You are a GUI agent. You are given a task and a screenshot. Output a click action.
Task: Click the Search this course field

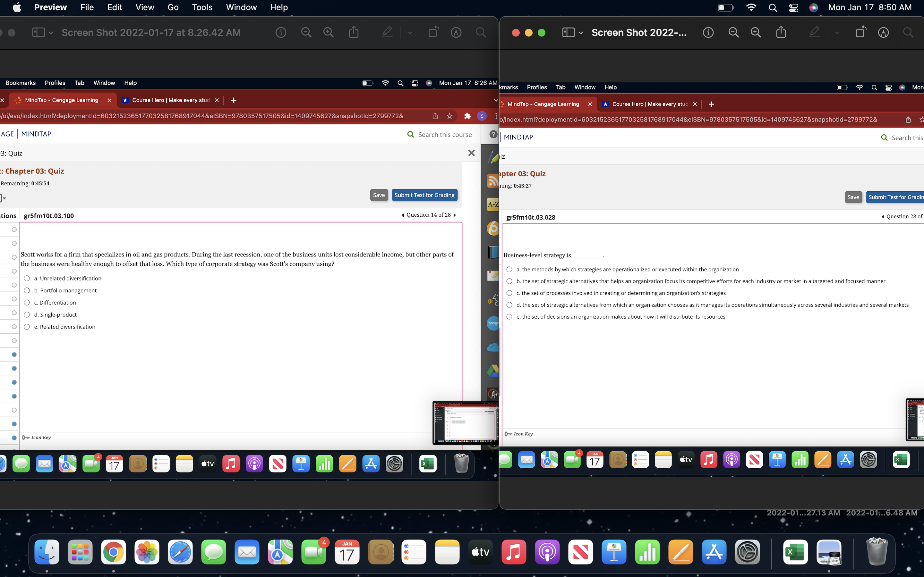tap(444, 134)
